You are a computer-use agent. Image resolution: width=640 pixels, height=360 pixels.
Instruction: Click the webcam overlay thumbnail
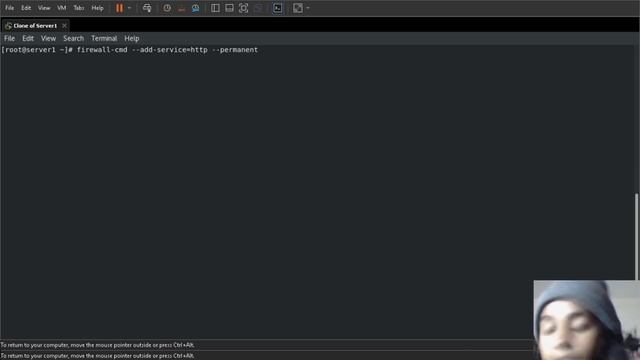[587, 320]
